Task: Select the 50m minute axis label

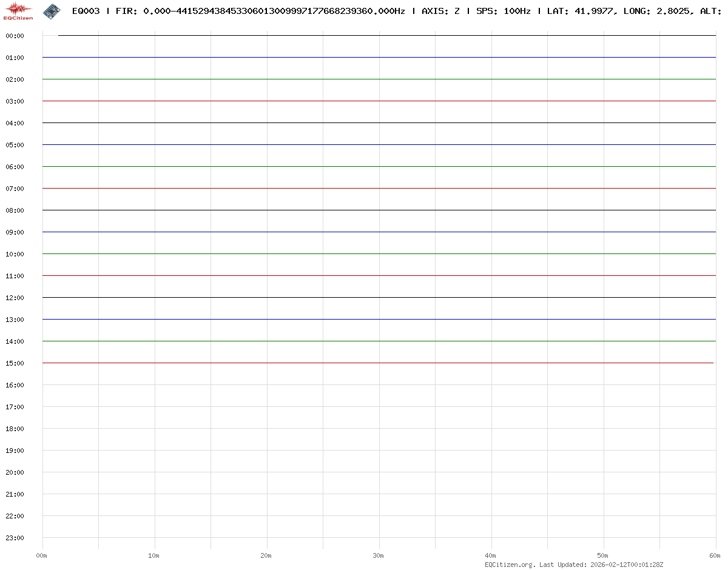Action: point(602,555)
